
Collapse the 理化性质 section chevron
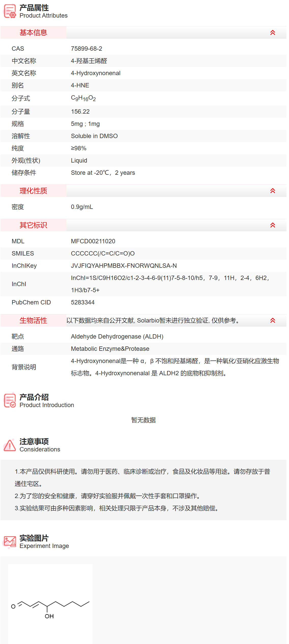pos(272,191)
